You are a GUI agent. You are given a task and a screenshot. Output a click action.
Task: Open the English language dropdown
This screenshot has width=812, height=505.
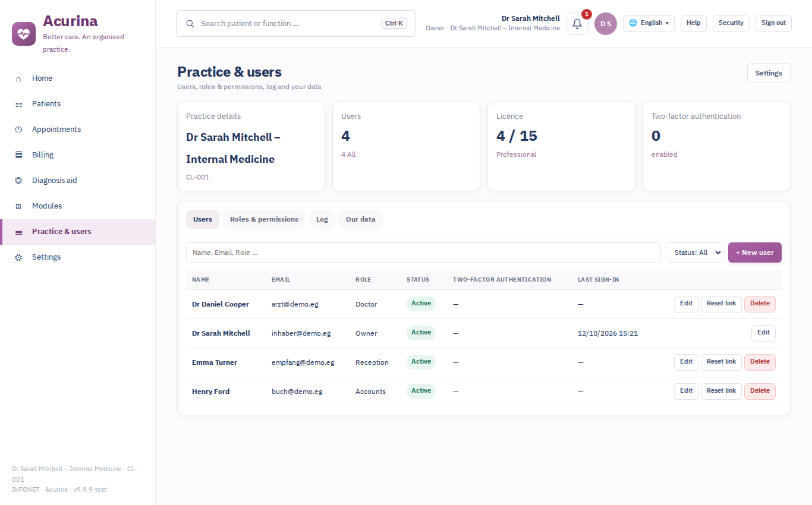click(649, 23)
